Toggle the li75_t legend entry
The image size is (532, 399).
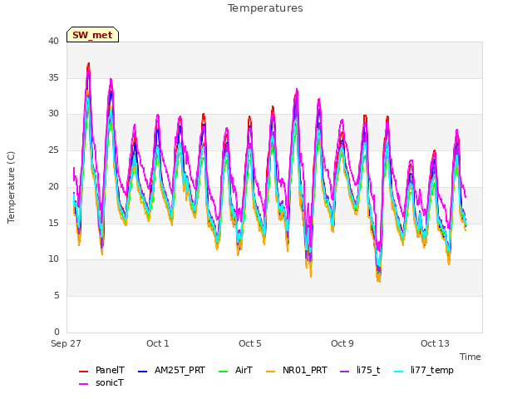click(x=360, y=370)
